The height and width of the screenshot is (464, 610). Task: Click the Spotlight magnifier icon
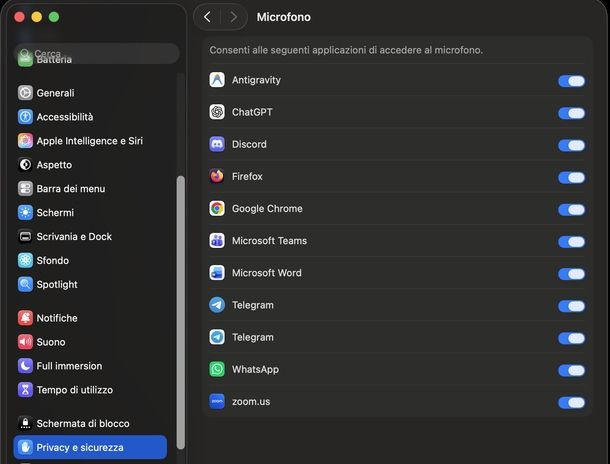[25, 284]
